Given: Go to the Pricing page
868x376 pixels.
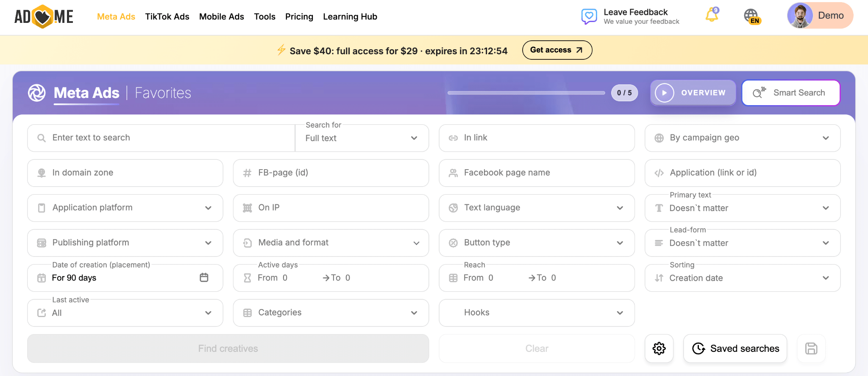Looking at the screenshot, I should pyautogui.click(x=299, y=17).
